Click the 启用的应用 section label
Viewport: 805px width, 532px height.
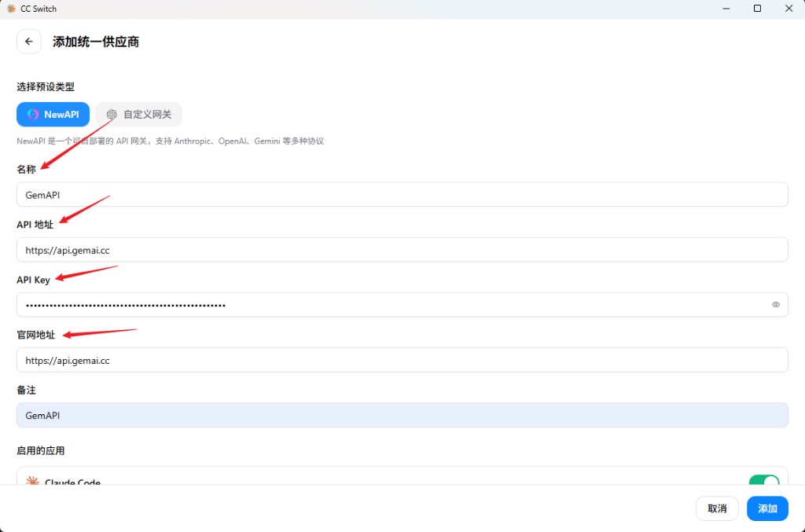[41, 451]
